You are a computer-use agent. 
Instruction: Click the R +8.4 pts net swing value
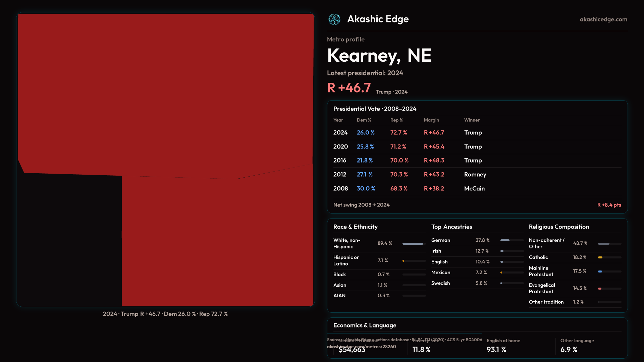pyautogui.click(x=609, y=205)
